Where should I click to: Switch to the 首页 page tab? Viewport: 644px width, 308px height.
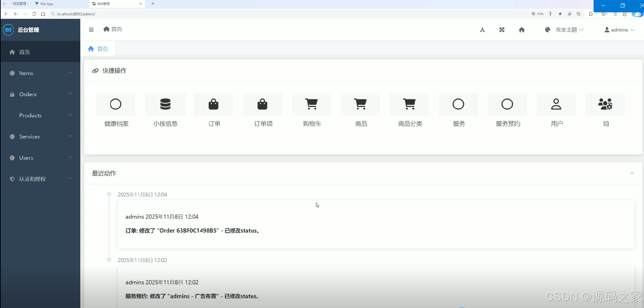98,49
